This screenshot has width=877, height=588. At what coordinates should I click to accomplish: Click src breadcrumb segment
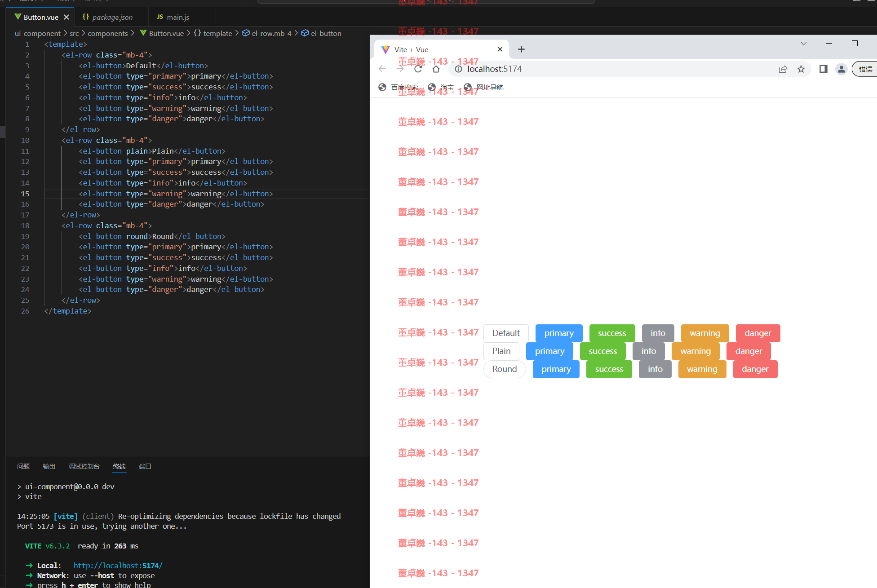tap(74, 33)
